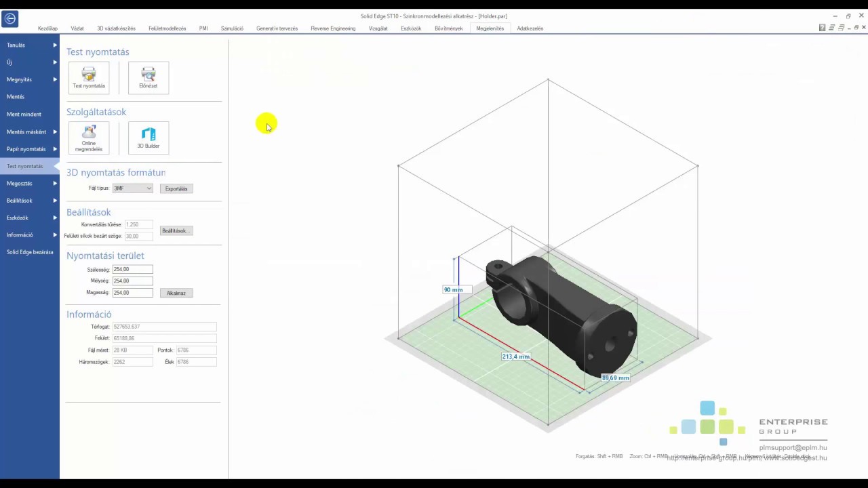Open the Adatkezelés tab
Viewport: 868px width, 488px height.
[x=530, y=28]
